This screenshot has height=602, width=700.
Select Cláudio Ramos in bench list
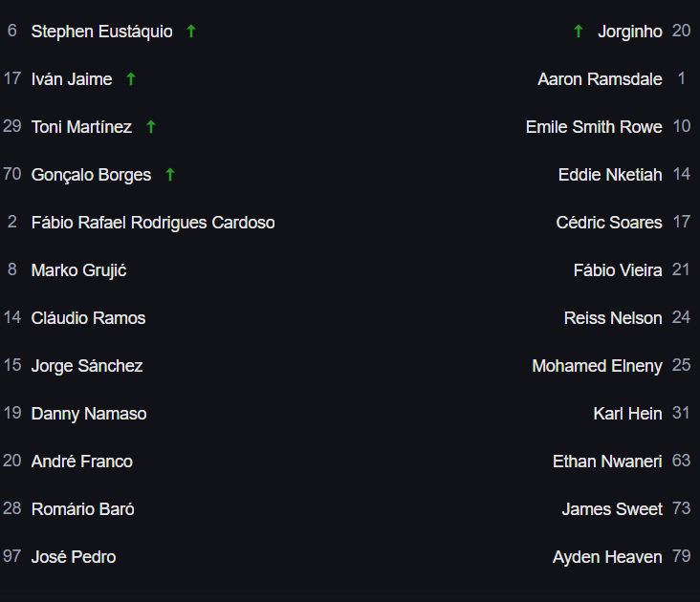pyautogui.click(x=88, y=318)
